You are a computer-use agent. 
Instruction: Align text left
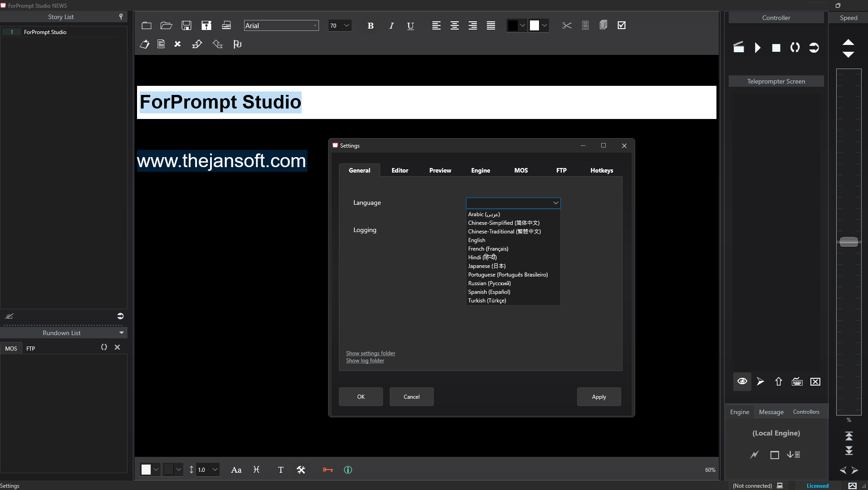[x=436, y=25]
